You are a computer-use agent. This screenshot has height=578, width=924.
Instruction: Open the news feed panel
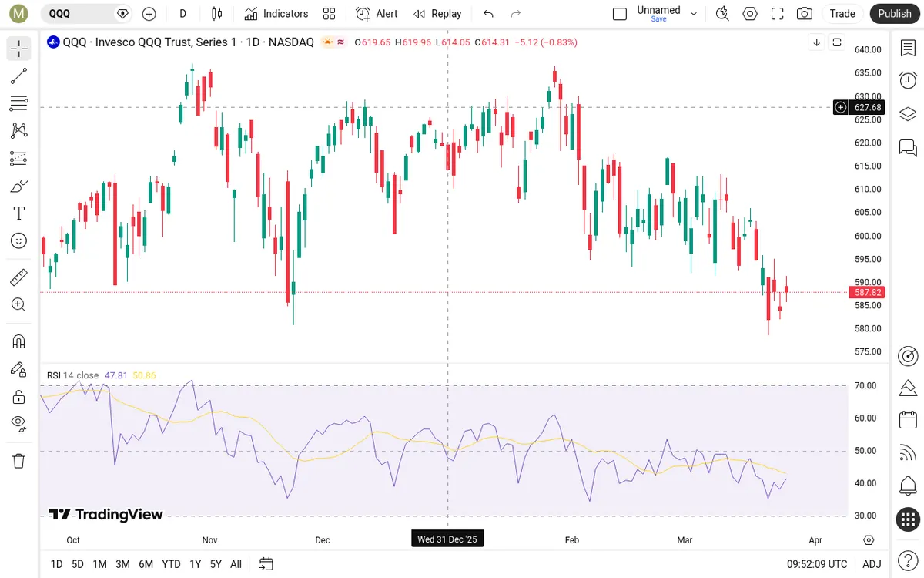(908, 453)
